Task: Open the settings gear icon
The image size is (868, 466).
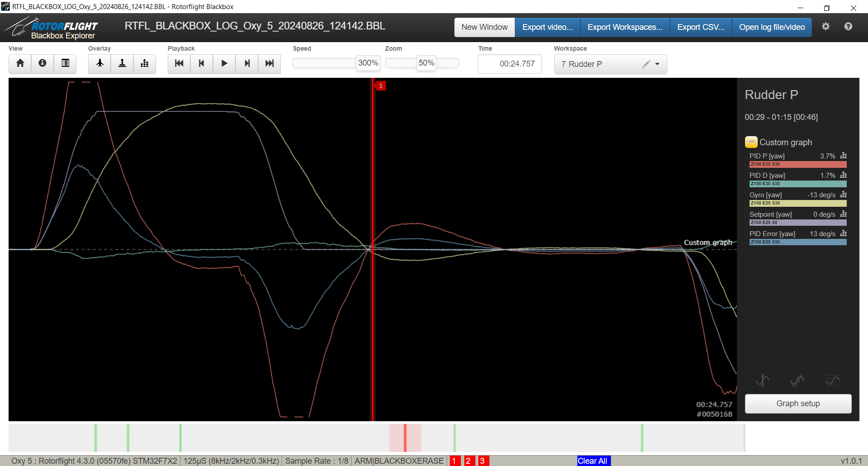Action: 826,27
